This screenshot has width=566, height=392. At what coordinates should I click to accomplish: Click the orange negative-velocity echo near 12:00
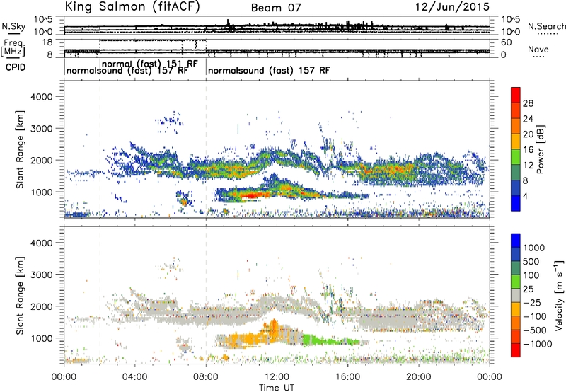(x=272, y=328)
